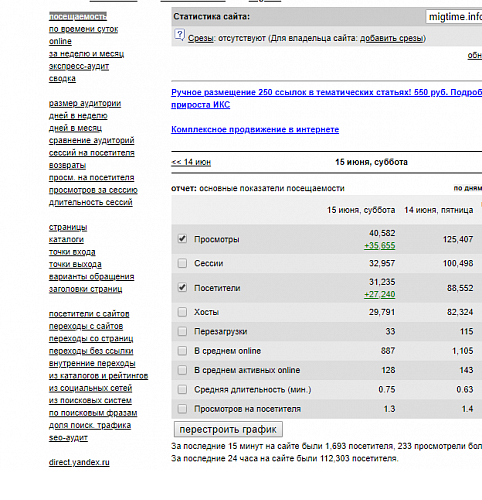Click the 82,324 hosts value
Image resolution: width=482 pixels, height=500 pixels.
(460, 312)
